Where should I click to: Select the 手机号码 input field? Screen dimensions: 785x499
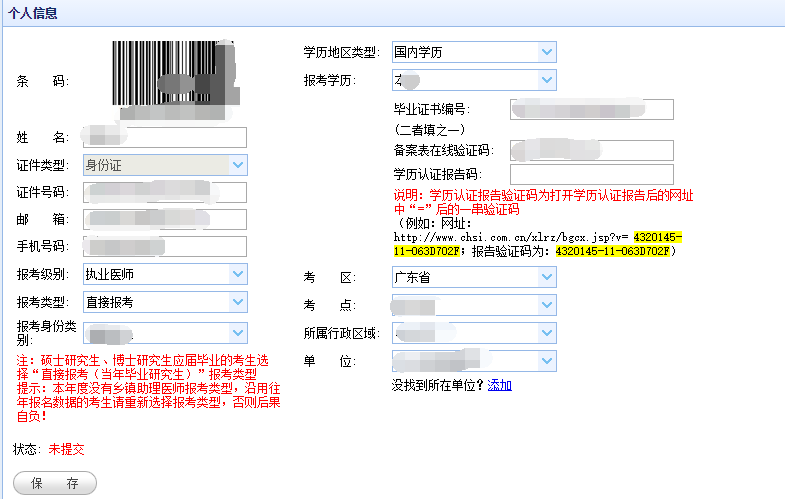pyautogui.click(x=165, y=246)
